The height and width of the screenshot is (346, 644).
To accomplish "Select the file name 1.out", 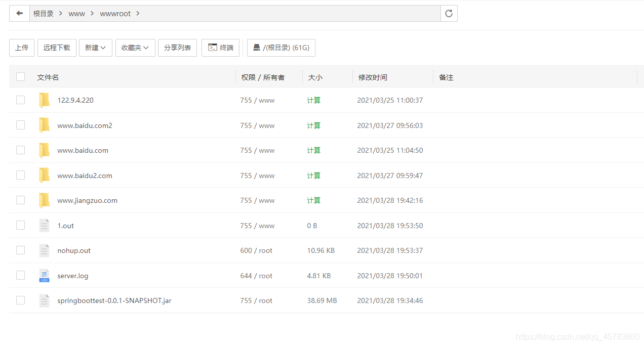I will click(x=66, y=226).
